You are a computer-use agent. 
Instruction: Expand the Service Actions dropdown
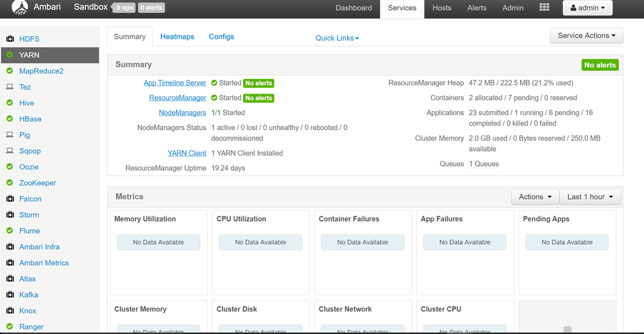pyautogui.click(x=586, y=36)
